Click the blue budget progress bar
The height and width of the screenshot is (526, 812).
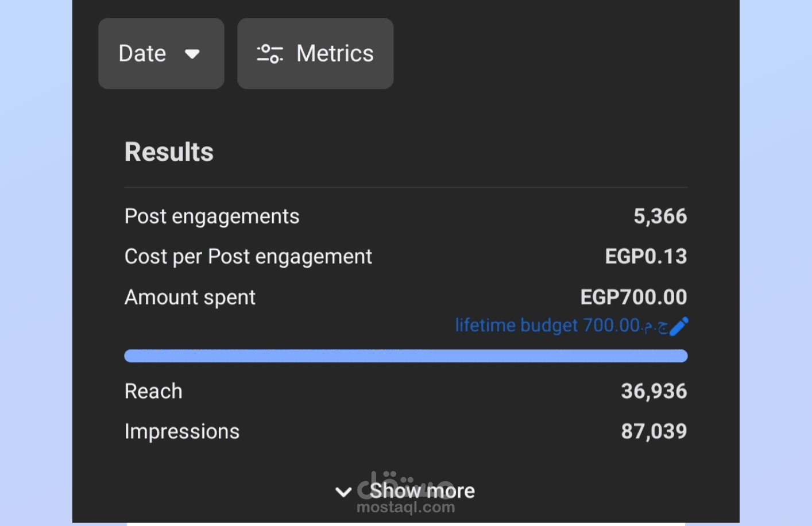coord(405,356)
